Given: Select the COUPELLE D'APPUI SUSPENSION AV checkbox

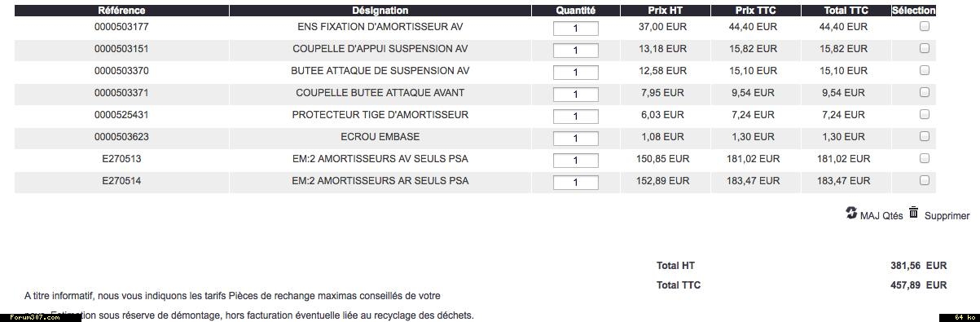Looking at the screenshot, I should [x=924, y=48].
